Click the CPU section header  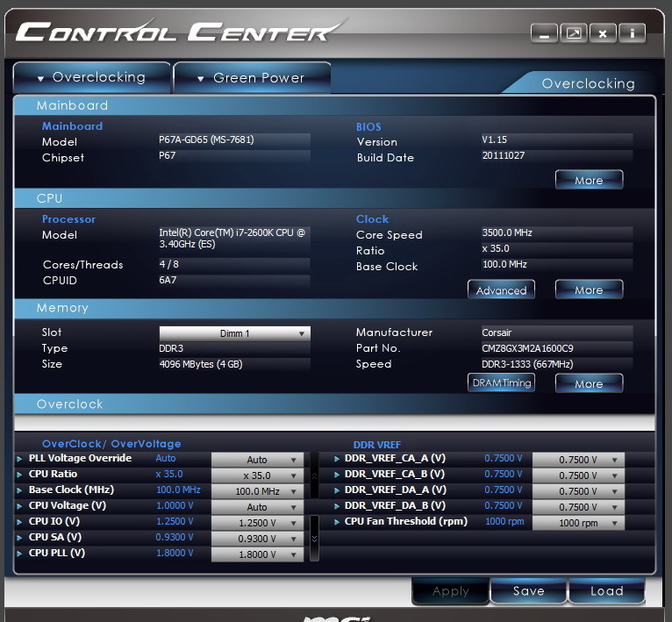334,198
